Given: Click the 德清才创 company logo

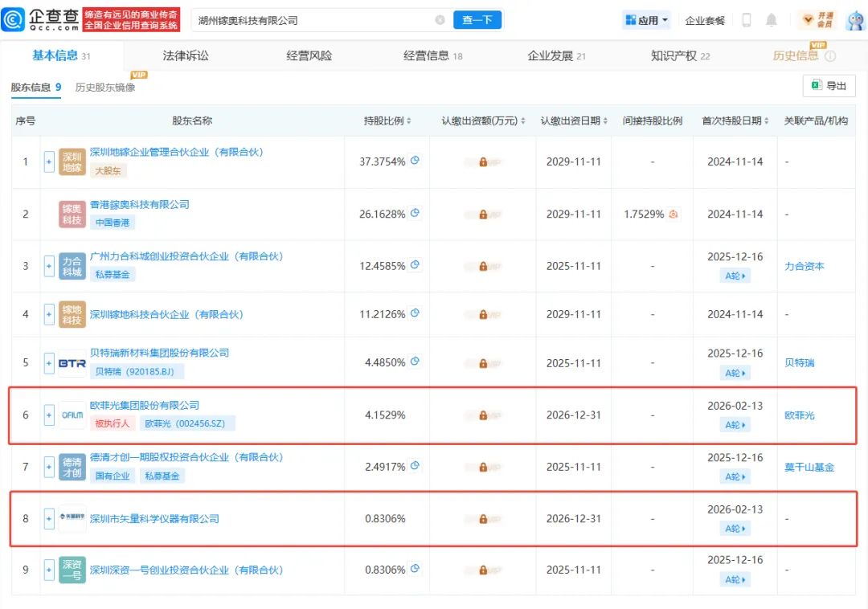Looking at the screenshot, I should (x=72, y=467).
